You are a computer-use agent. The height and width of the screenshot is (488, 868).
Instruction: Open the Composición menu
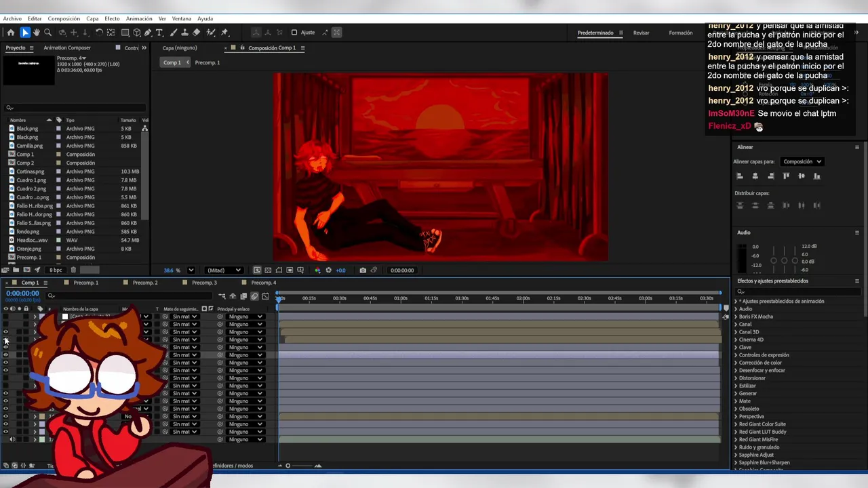[64, 19]
